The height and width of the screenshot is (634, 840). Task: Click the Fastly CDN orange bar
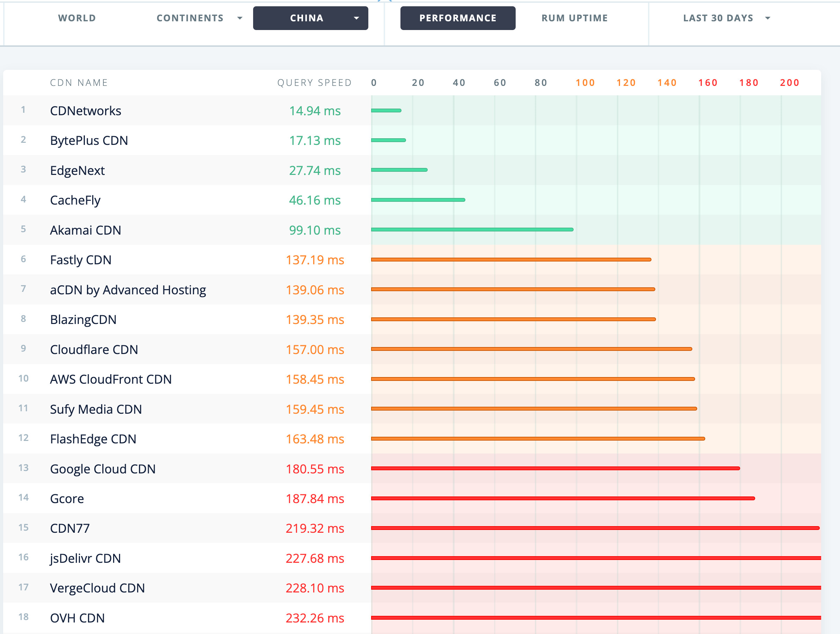coord(511,260)
